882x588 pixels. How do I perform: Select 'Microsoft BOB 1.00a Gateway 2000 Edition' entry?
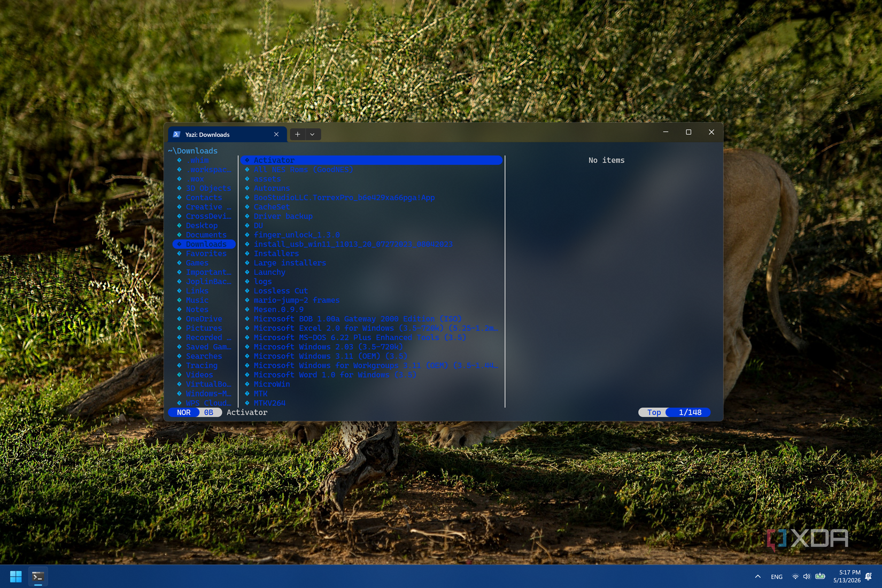[358, 319]
